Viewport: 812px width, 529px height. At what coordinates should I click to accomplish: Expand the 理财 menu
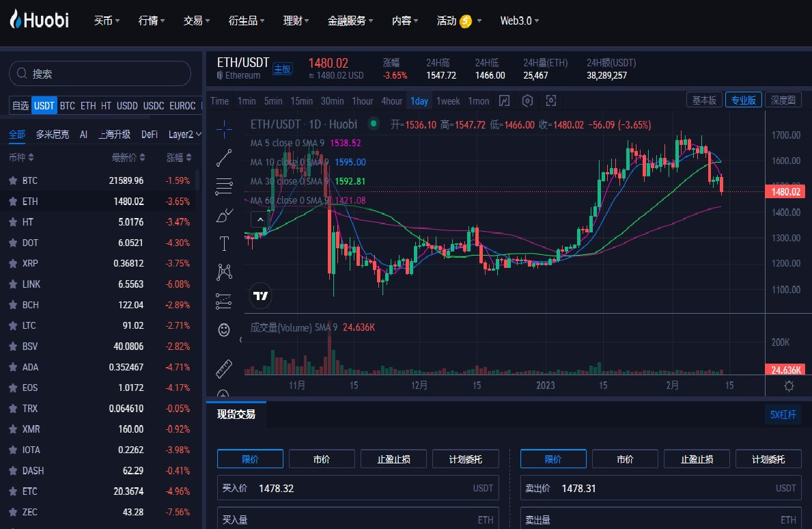(x=296, y=21)
